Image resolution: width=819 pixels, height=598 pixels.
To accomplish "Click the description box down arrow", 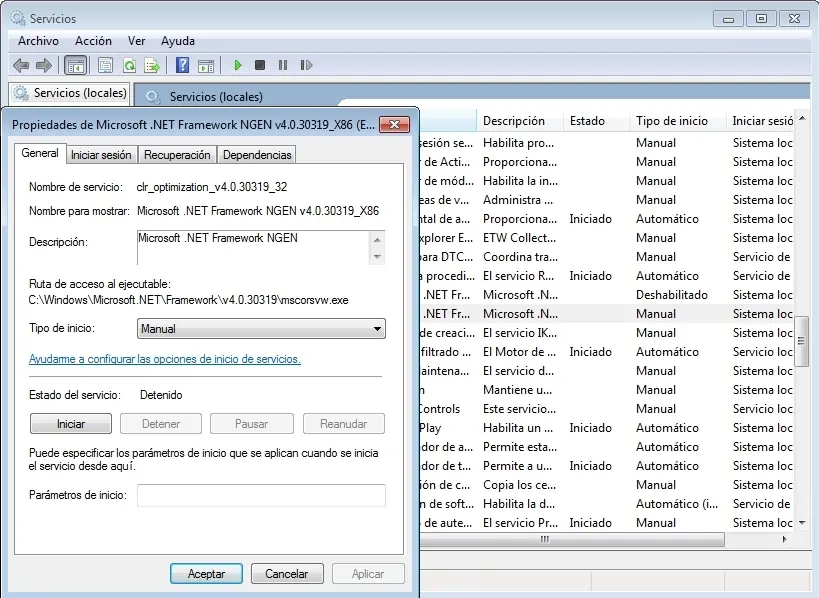I will click(x=377, y=256).
